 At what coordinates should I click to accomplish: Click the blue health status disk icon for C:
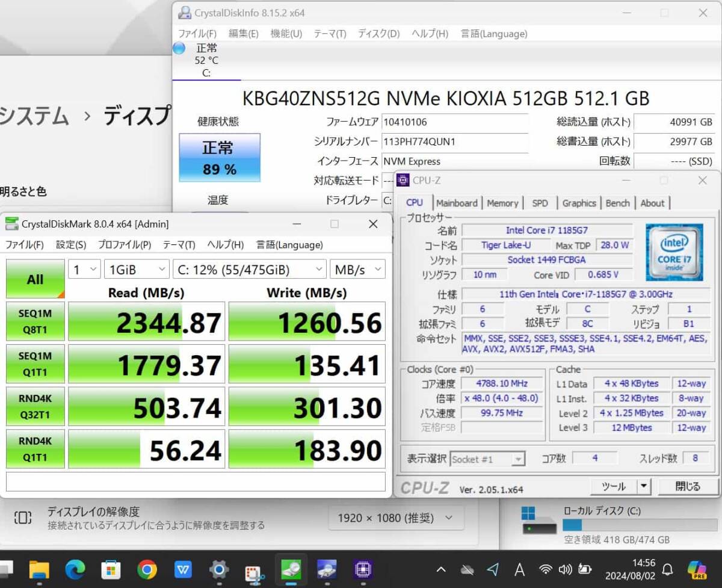coord(179,49)
